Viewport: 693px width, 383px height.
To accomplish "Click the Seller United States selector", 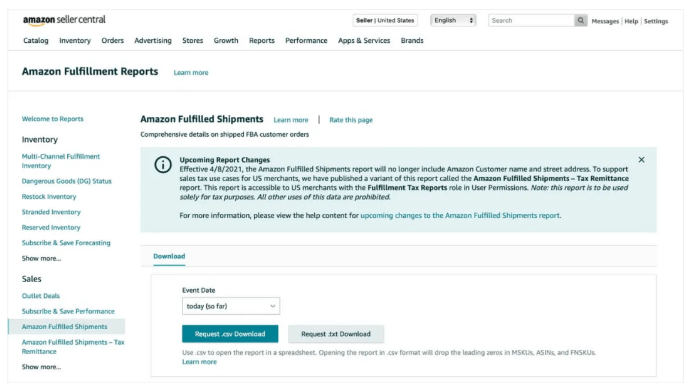I will coord(385,20).
